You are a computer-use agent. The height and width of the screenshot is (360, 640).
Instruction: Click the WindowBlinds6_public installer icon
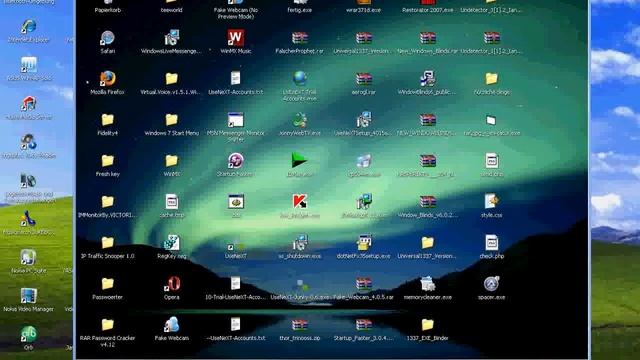[x=427, y=79]
